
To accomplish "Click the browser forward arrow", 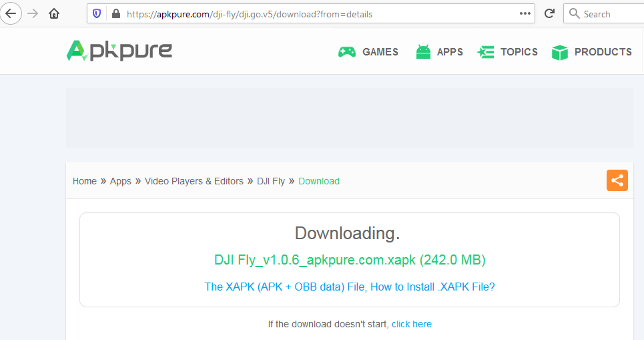I will tap(33, 13).
